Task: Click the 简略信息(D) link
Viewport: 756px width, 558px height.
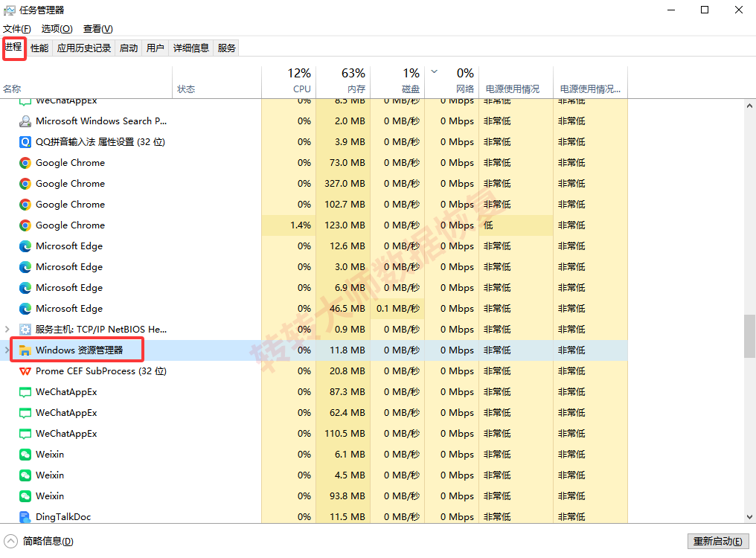Action: click(x=48, y=541)
